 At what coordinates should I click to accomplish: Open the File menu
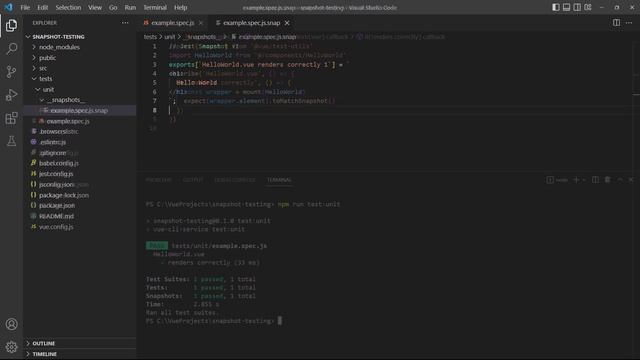[x=25, y=7]
